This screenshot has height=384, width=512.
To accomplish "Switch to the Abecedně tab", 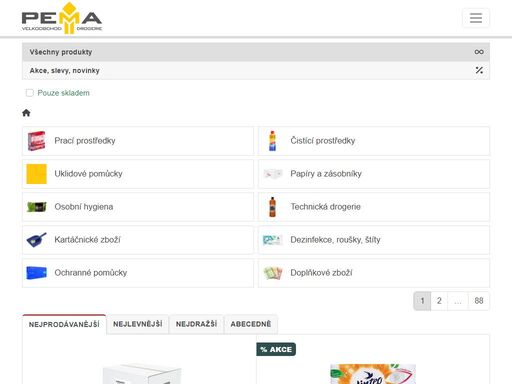I will [251, 324].
